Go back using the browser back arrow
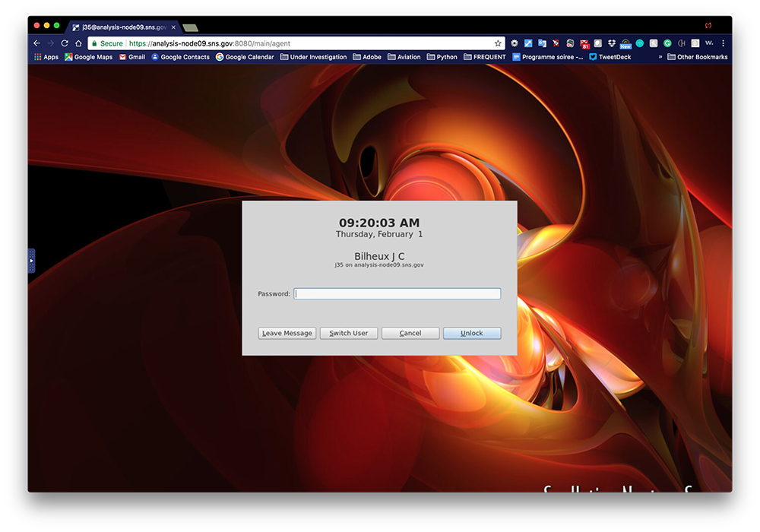The height and width of the screenshot is (532, 760). 36,43
